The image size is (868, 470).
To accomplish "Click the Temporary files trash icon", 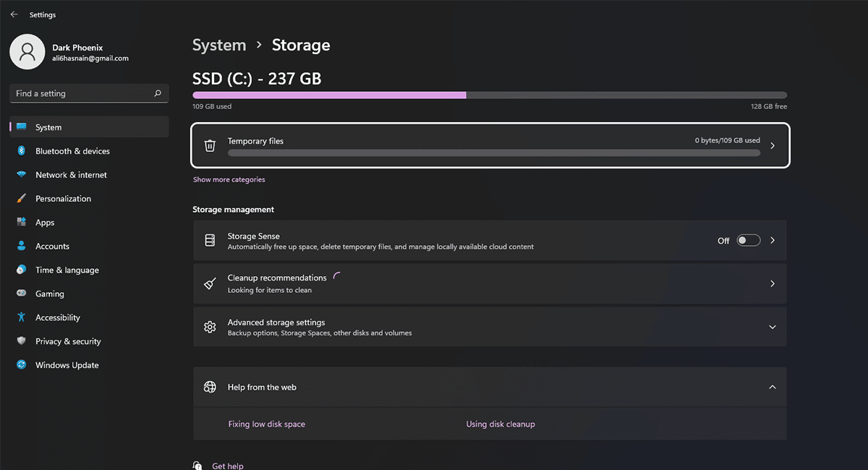I will click(210, 146).
